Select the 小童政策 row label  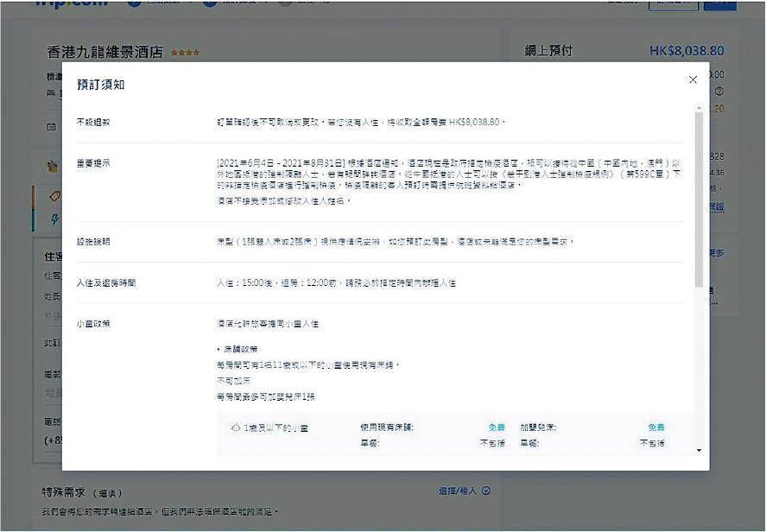coord(93,323)
